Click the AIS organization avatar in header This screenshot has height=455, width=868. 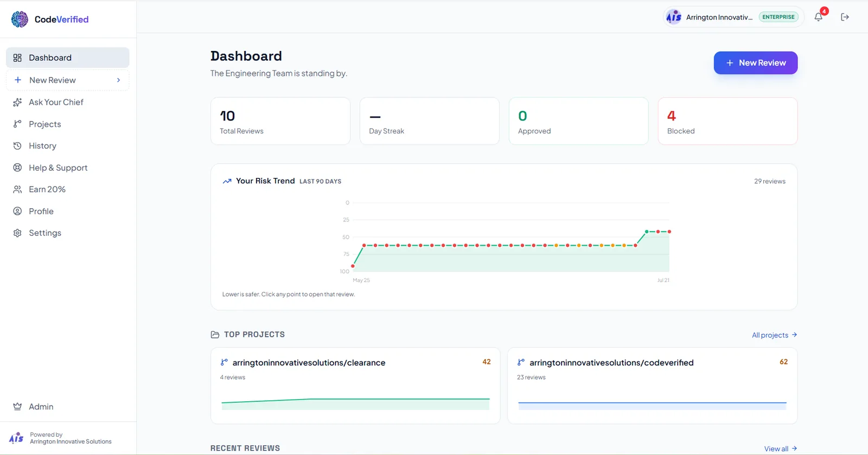pos(674,17)
